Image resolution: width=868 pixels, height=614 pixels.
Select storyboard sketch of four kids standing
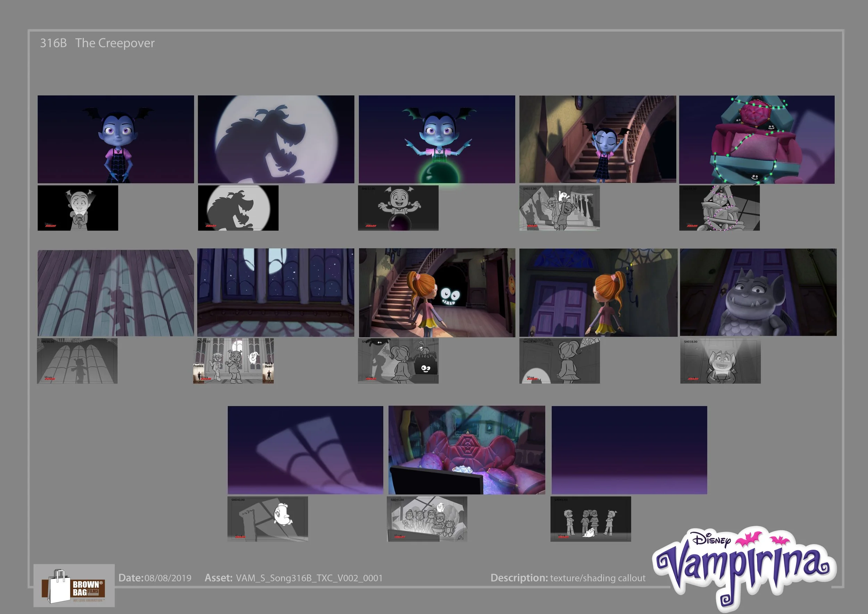(591, 518)
